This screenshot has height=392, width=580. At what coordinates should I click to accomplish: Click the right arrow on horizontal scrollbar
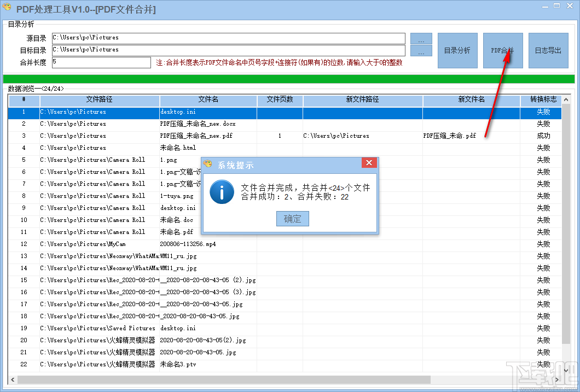pos(556,379)
